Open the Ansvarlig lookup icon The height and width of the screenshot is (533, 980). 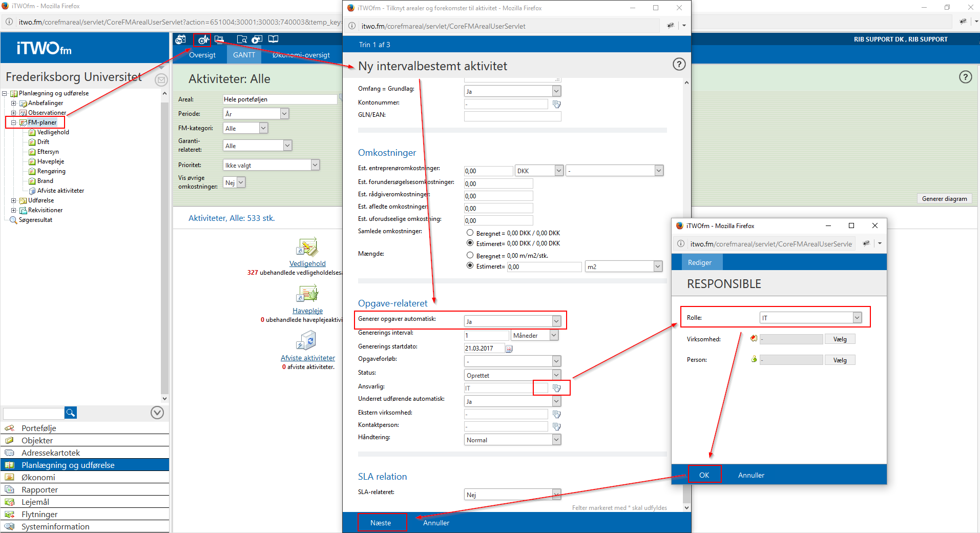pos(557,388)
